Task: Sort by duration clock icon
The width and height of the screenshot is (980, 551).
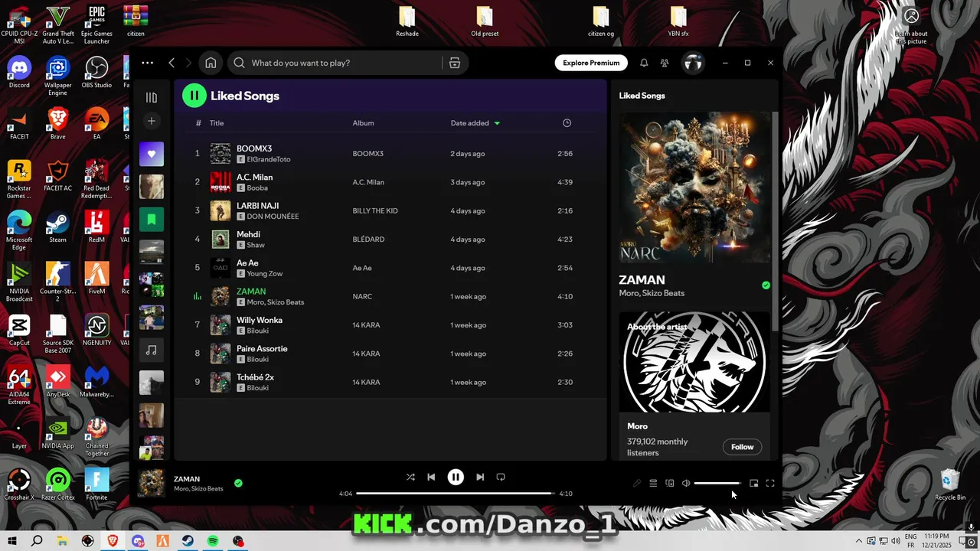Action: pyautogui.click(x=567, y=123)
